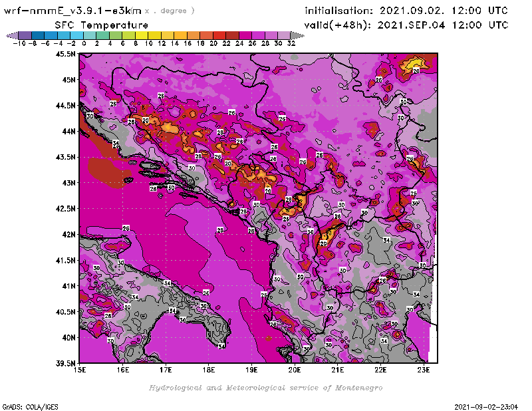Pick the magenta swatch between 24 and 26
Viewport: 532px width, 411px height.
(245, 35)
